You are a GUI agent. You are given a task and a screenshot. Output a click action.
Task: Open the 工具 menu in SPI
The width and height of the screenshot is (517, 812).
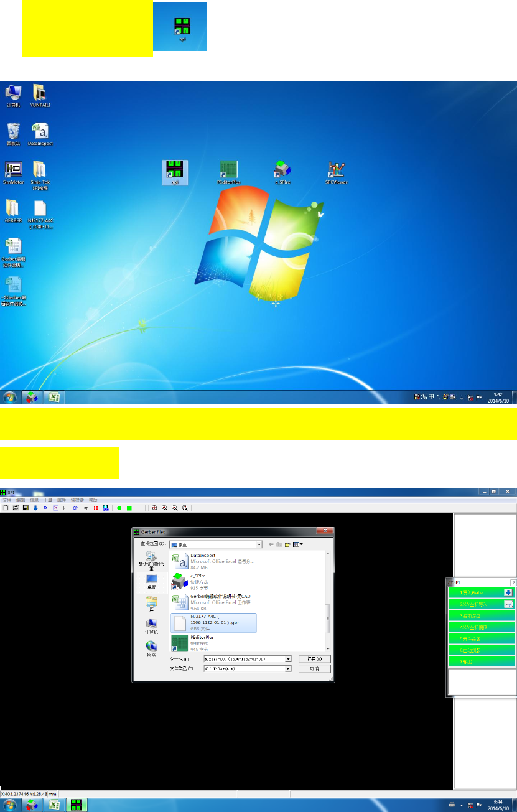pos(48,500)
